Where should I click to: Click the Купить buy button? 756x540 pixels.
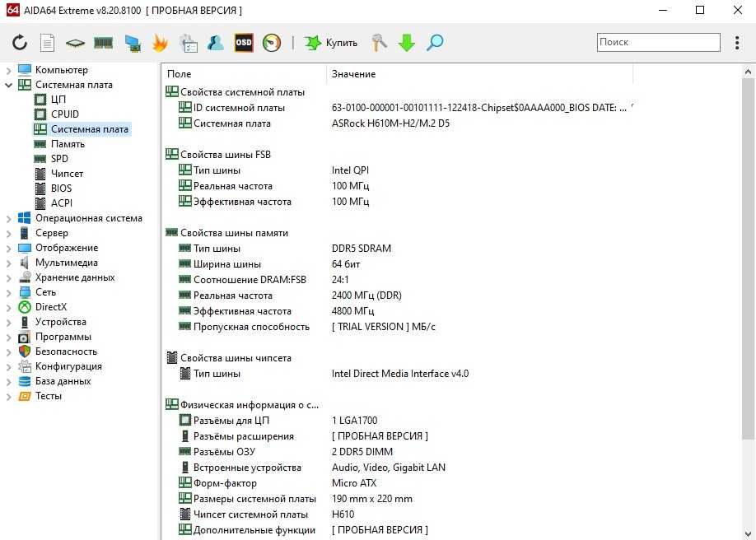tap(331, 43)
